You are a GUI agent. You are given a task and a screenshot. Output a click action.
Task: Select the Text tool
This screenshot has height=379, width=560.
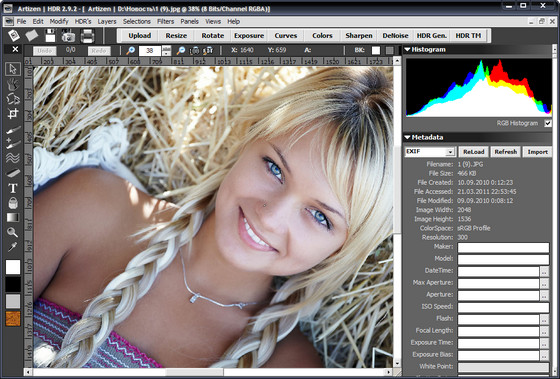click(x=13, y=188)
